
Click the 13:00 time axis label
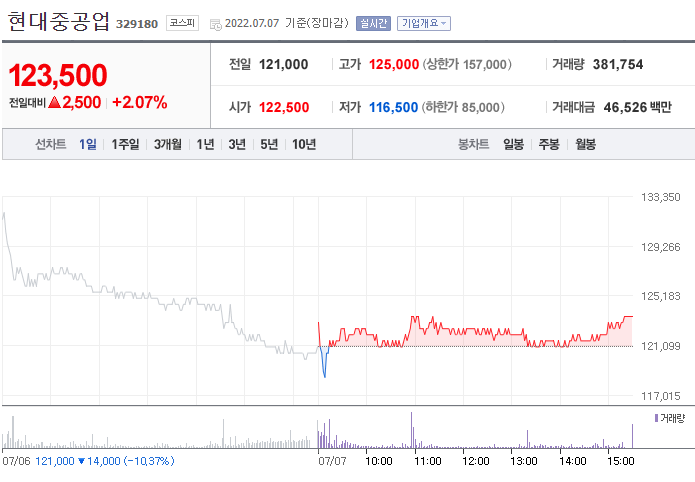tap(523, 461)
